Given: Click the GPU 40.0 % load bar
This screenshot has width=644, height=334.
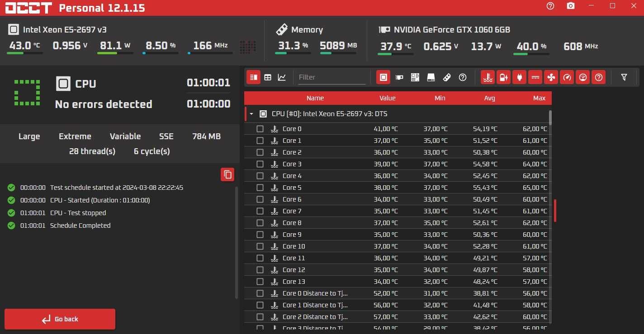Looking at the screenshot, I should point(531,54).
